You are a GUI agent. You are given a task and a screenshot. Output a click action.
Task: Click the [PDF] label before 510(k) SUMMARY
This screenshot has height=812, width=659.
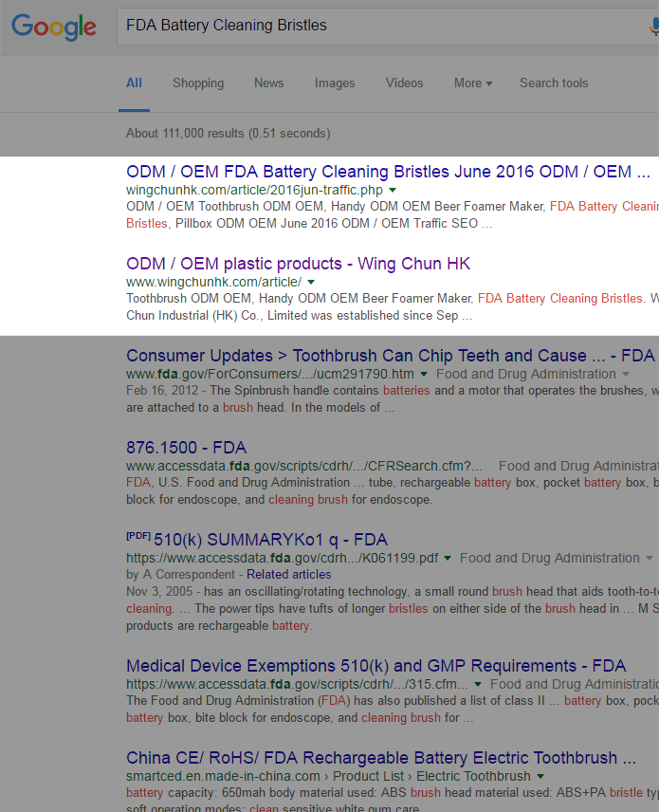pos(138,536)
